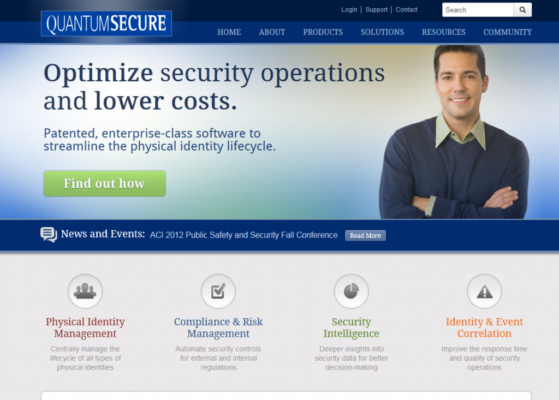
Task: Click the search magnifier icon button
Action: pyautogui.click(x=523, y=10)
